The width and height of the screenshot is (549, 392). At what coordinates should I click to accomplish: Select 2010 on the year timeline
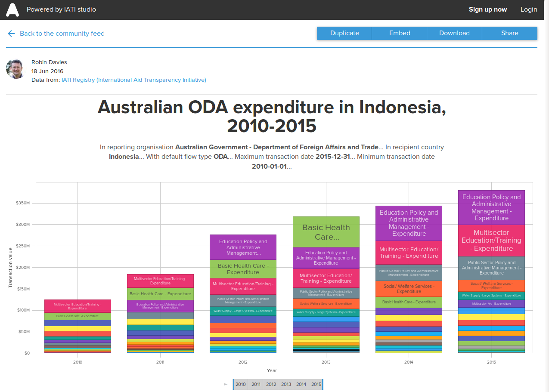(x=241, y=384)
